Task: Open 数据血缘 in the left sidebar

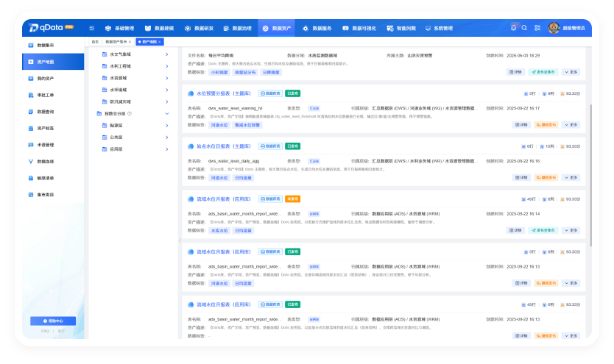Action: click(53, 162)
